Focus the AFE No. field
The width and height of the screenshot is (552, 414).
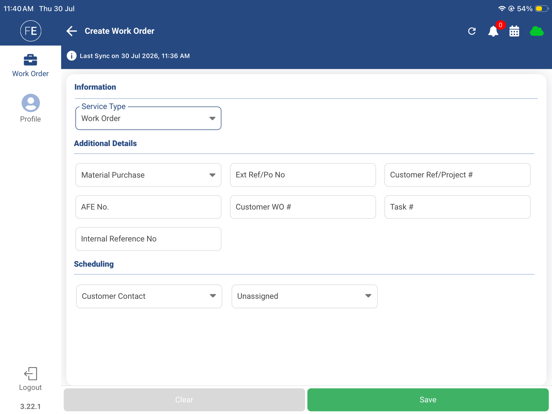(x=148, y=207)
